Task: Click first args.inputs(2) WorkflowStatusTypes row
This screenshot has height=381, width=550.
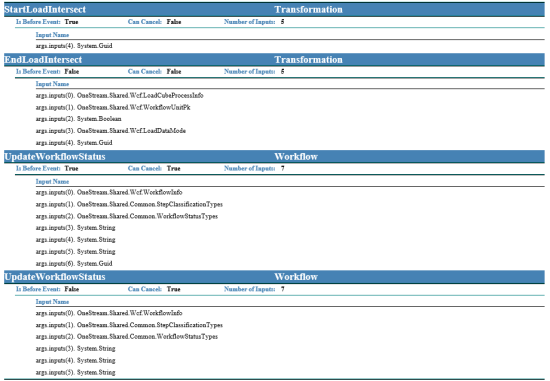Action: point(127,216)
